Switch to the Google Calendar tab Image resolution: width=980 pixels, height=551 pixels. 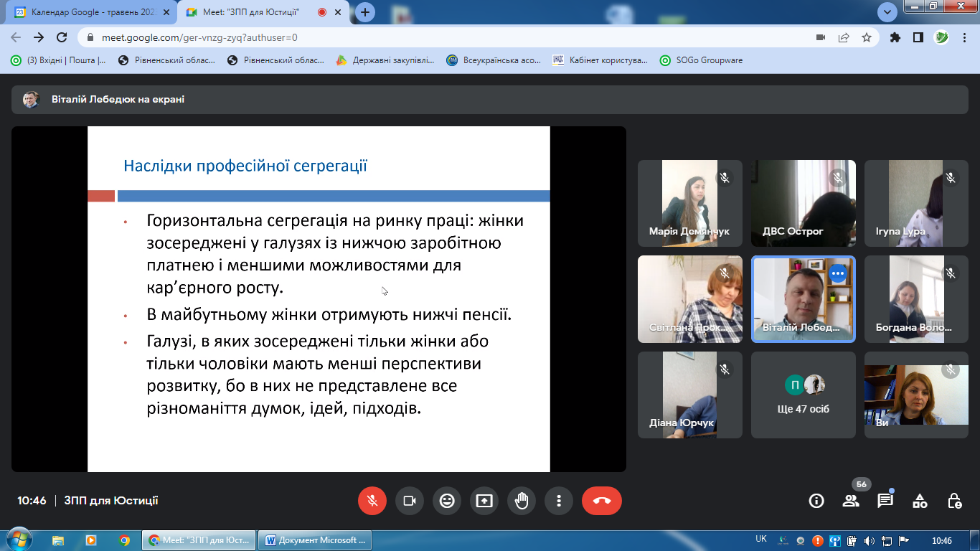[90, 12]
